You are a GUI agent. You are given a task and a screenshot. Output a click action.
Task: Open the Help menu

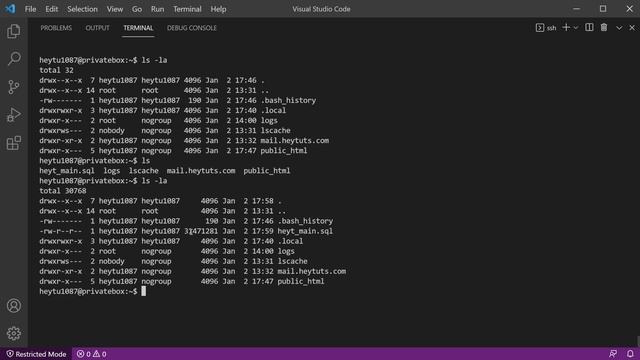218,9
